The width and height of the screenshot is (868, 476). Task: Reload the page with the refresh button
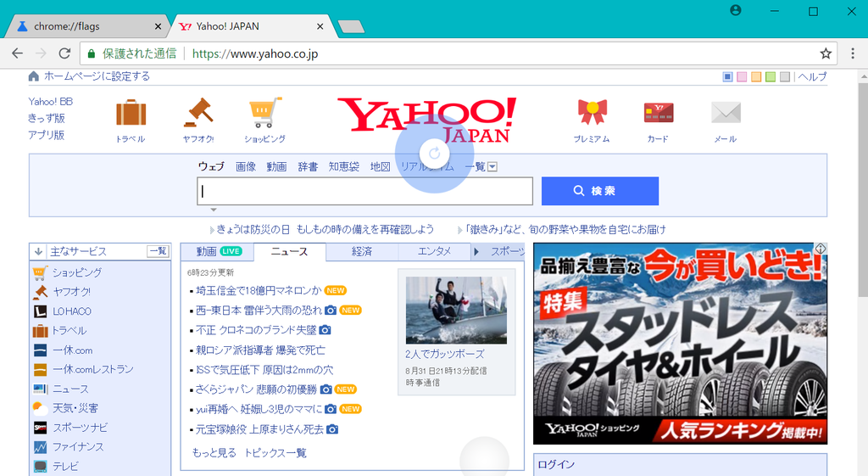click(64, 53)
